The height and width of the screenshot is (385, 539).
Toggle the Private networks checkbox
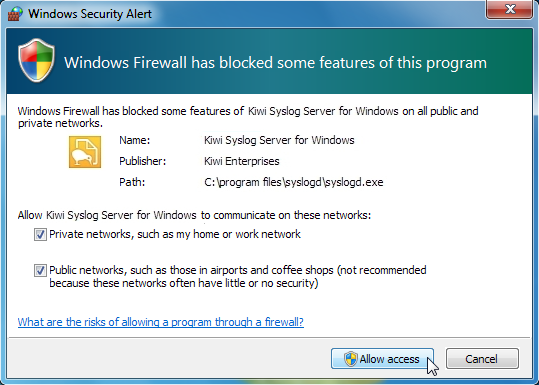click(40, 235)
